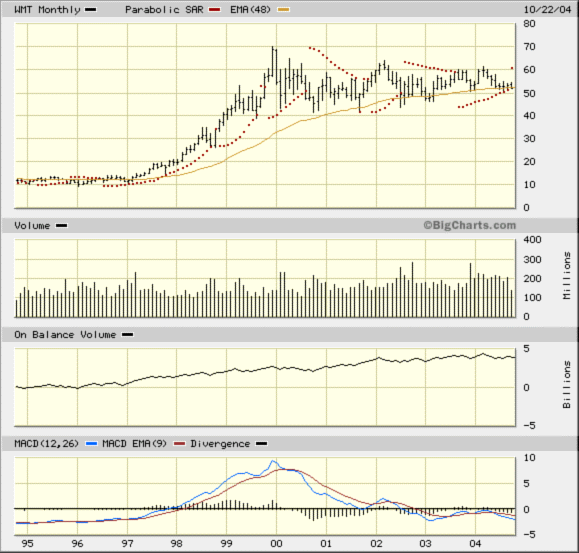Click the 20 price axis label

pos(529,162)
